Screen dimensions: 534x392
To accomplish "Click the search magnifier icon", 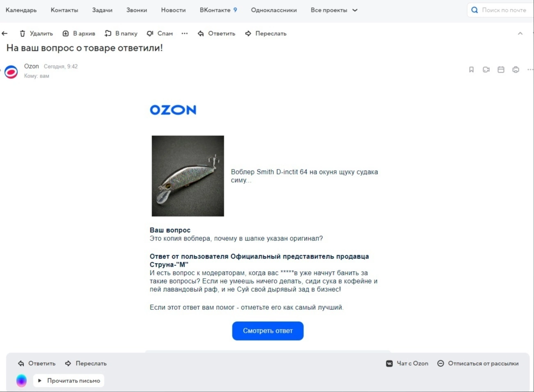I will tap(474, 10).
